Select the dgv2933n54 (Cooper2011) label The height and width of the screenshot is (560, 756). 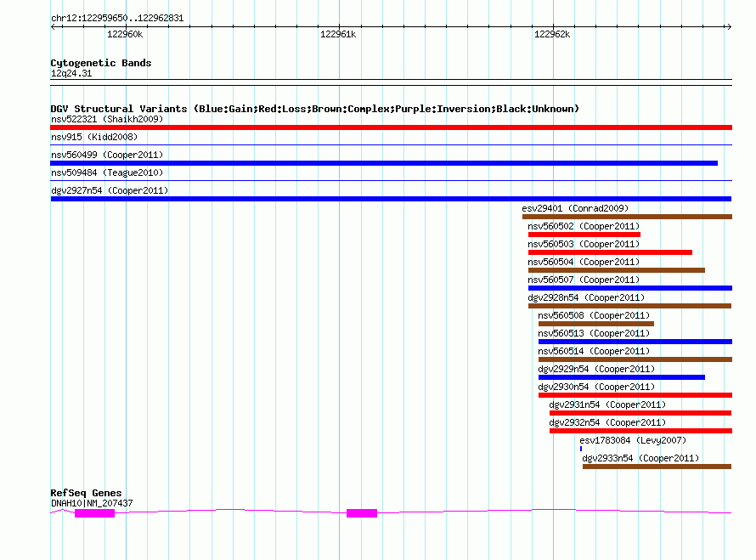click(640, 458)
